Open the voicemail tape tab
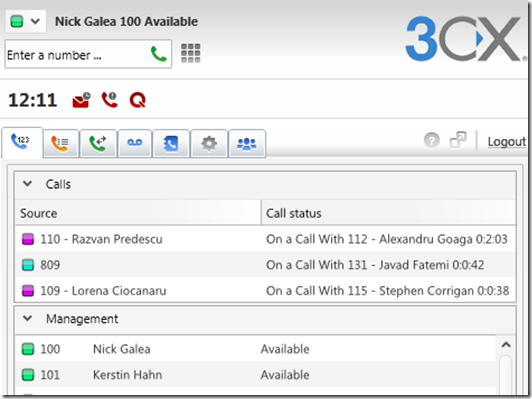This screenshot has width=532, height=399. click(135, 143)
